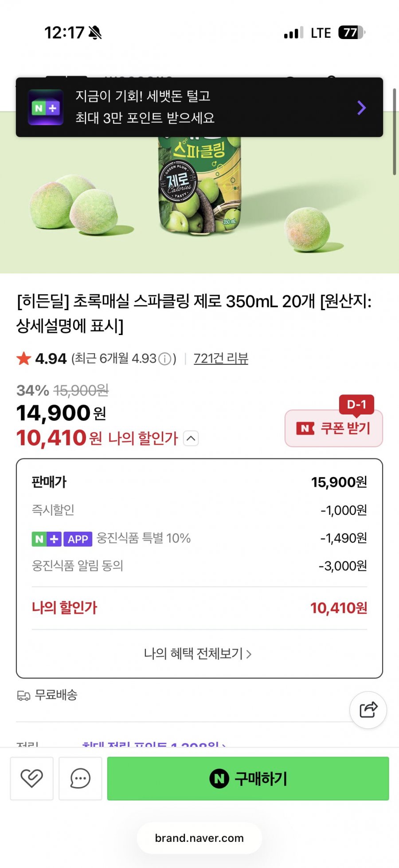Collapse the 나의 할인가 price breakdown chevron

coord(191,438)
